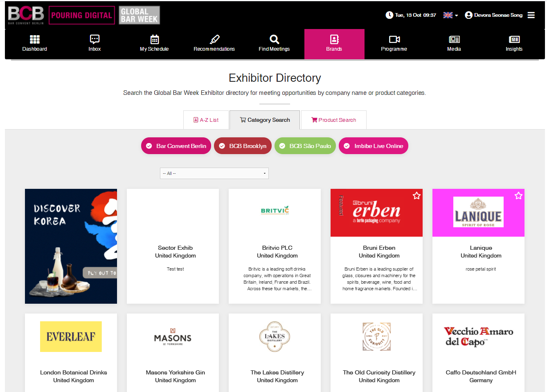
Task: Open the Bruni Erben exhibitor name
Action: pos(379,248)
